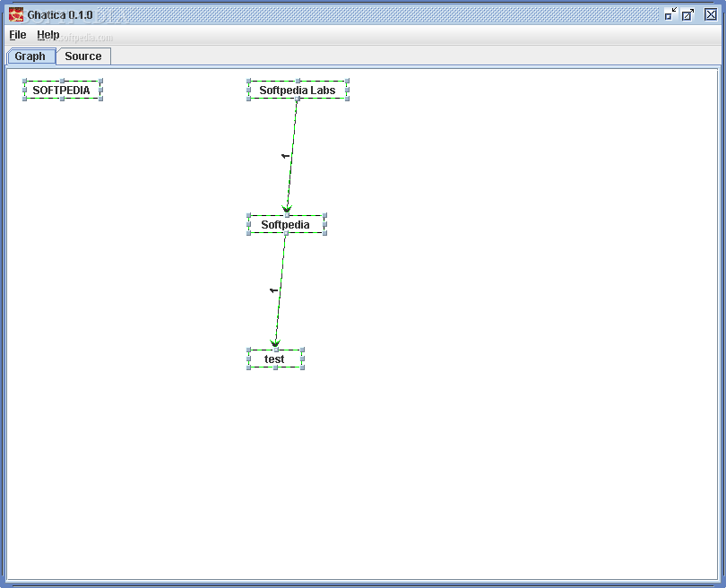Screen dimensions: 726x588
Task: Click edge label 1 between Softpedia and test
Action: [273, 290]
